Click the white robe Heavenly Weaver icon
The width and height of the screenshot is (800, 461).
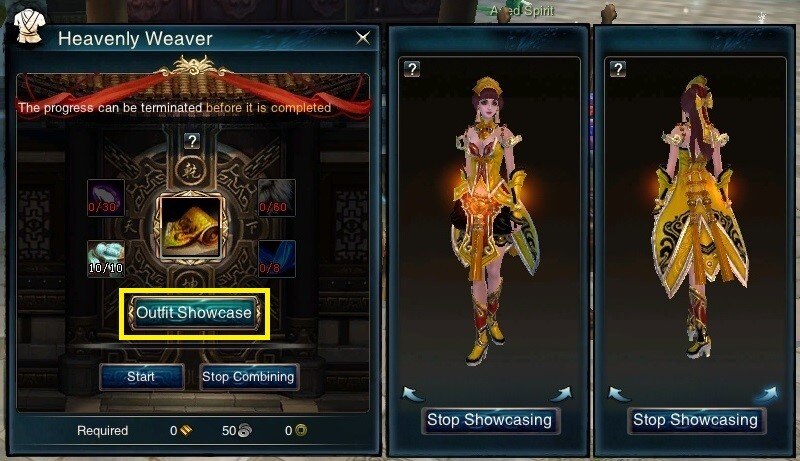click(x=30, y=27)
